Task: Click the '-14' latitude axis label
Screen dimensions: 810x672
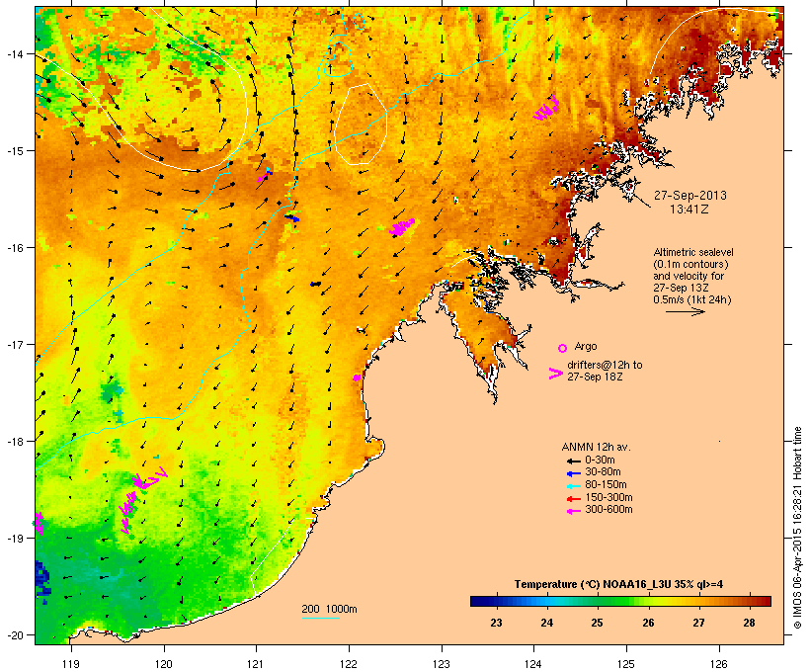Action: point(14,54)
